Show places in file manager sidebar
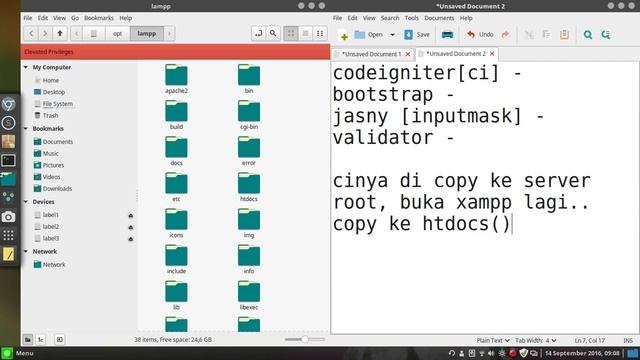640x360 pixels. coord(28,339)
